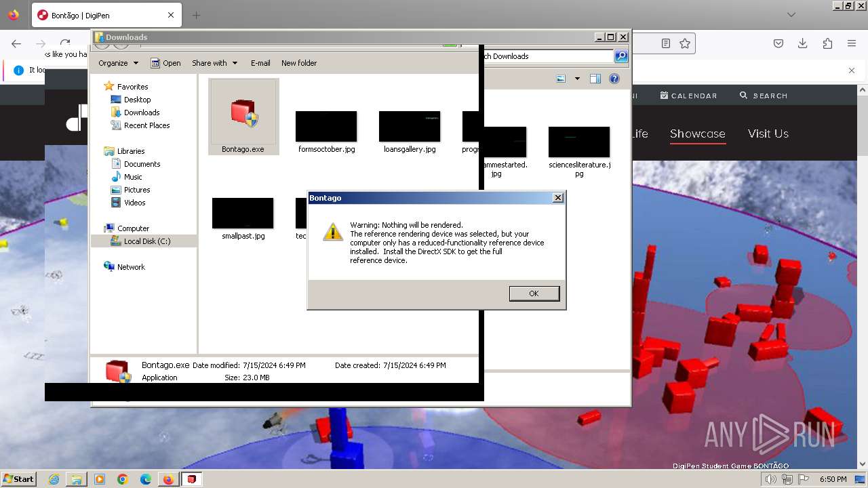Toggle the preview pane icon
868x488 pixels.
[595, 79]
